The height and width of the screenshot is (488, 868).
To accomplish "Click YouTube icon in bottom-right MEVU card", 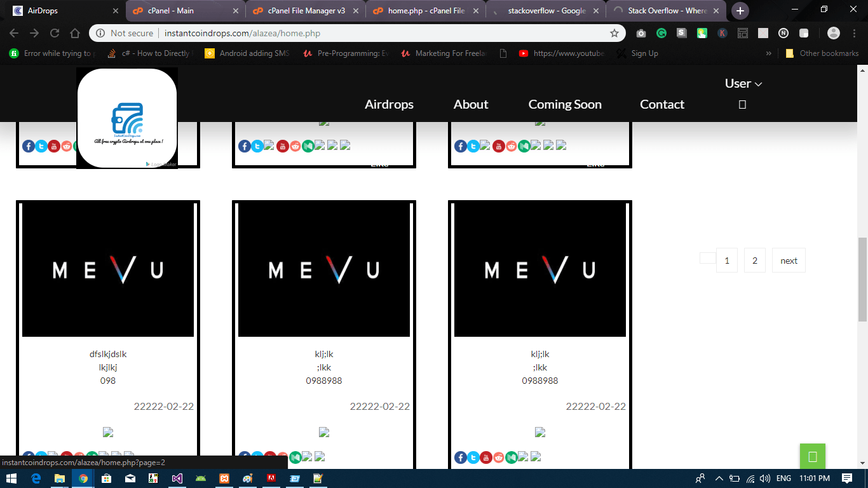I will pos(486,457).
